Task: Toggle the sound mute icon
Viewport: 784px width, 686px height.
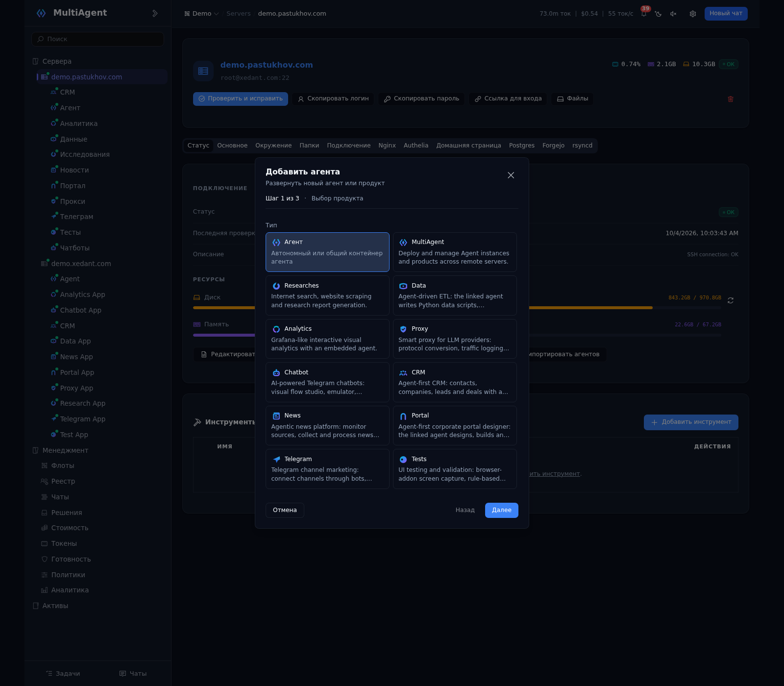Action: [673, 14]
